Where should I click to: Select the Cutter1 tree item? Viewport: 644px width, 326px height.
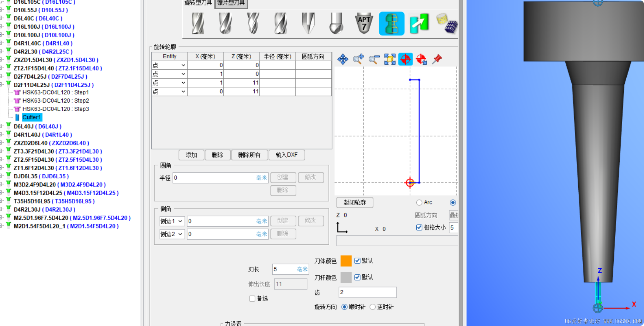click(32, 117)
